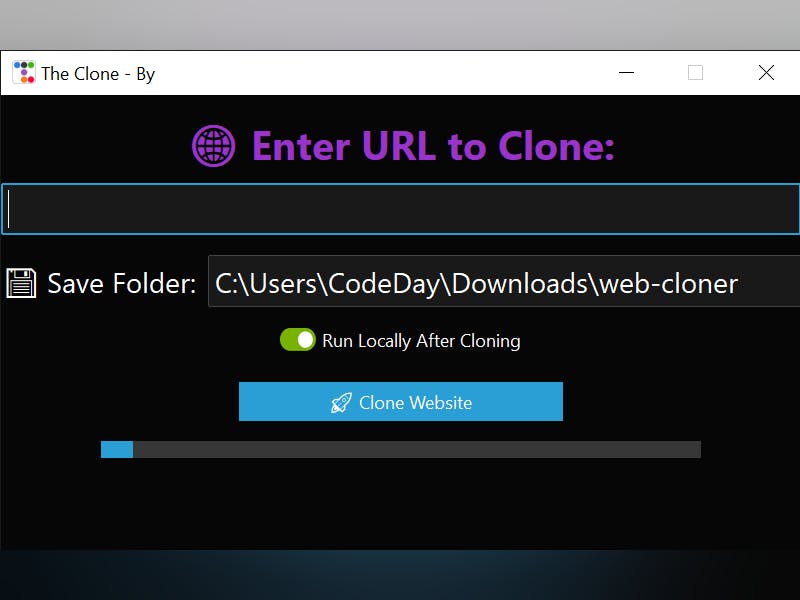800x600 pixels.
Task: Click the gray unfilled progress bar track
Action: 417,449
